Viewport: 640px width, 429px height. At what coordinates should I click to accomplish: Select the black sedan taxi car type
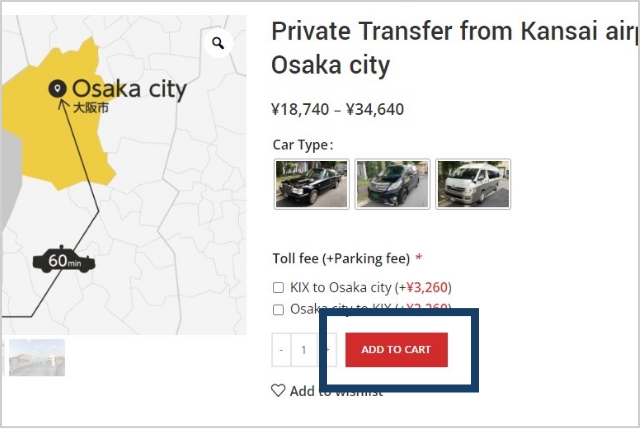point(312,184)
